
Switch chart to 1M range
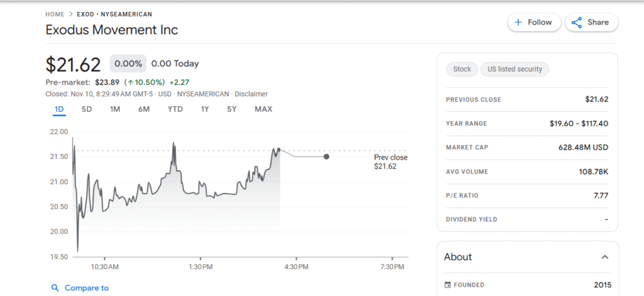click(x=115, y=109)
